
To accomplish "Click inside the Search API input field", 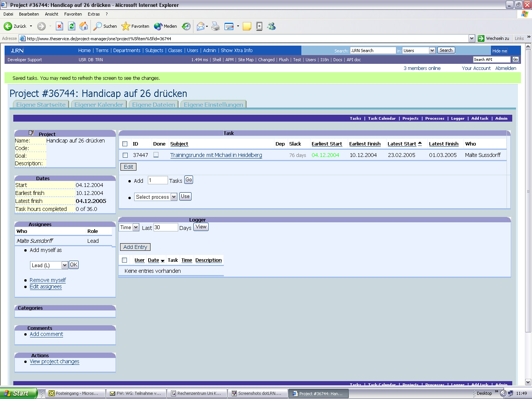I will point(491,59).
